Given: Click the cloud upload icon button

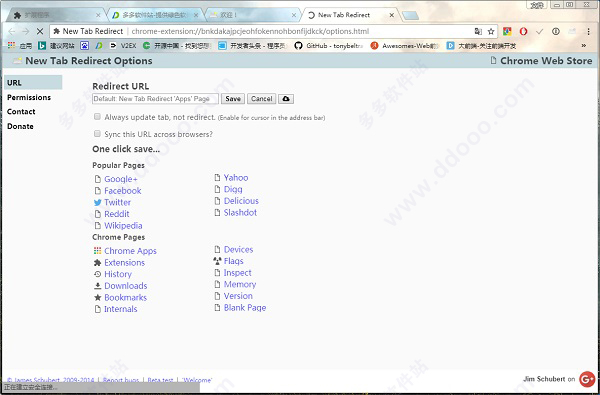Looking at the screenshot, I should tap(286, 99).
